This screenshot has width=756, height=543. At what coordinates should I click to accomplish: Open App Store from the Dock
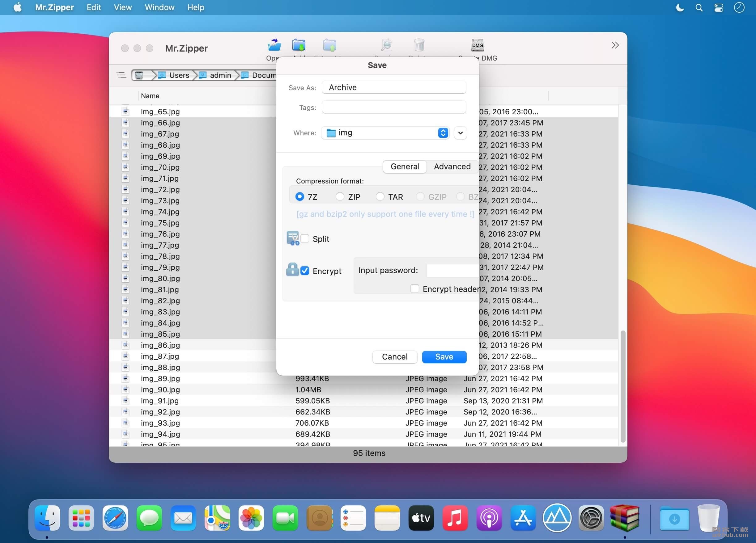(x=523, y=518)
